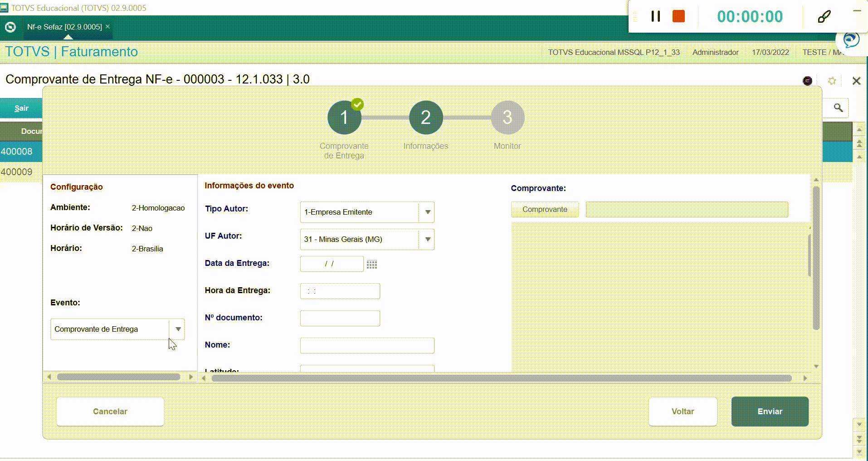Click up arrow of wizard vertical scrollbar
868x461 pixels.
(816, 180)
